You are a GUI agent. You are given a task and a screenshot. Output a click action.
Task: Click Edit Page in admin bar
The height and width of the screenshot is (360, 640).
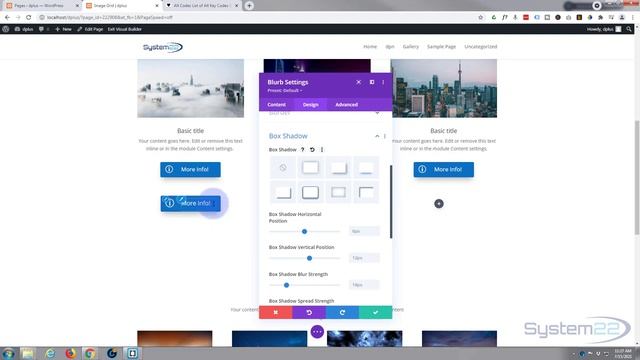90,29
